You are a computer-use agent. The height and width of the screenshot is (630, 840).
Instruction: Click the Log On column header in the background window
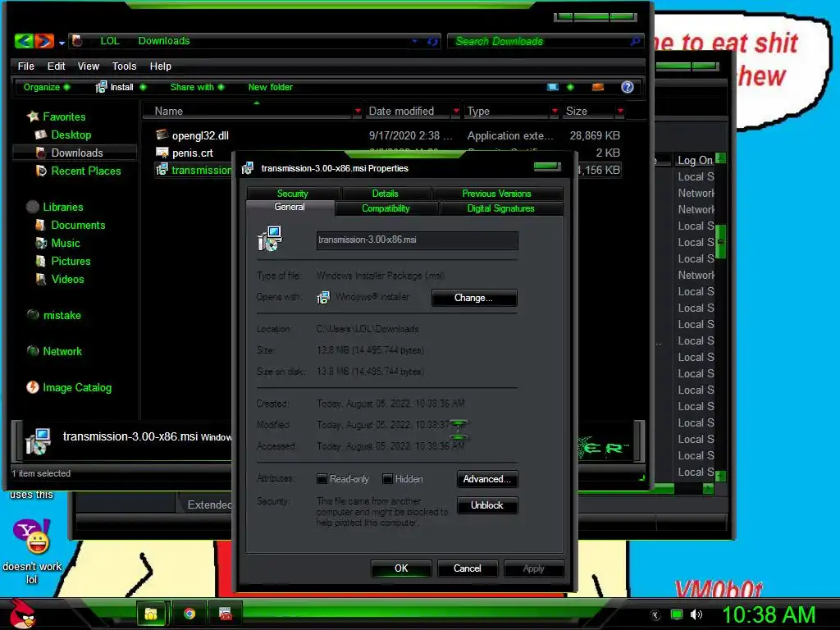(694, 160)
